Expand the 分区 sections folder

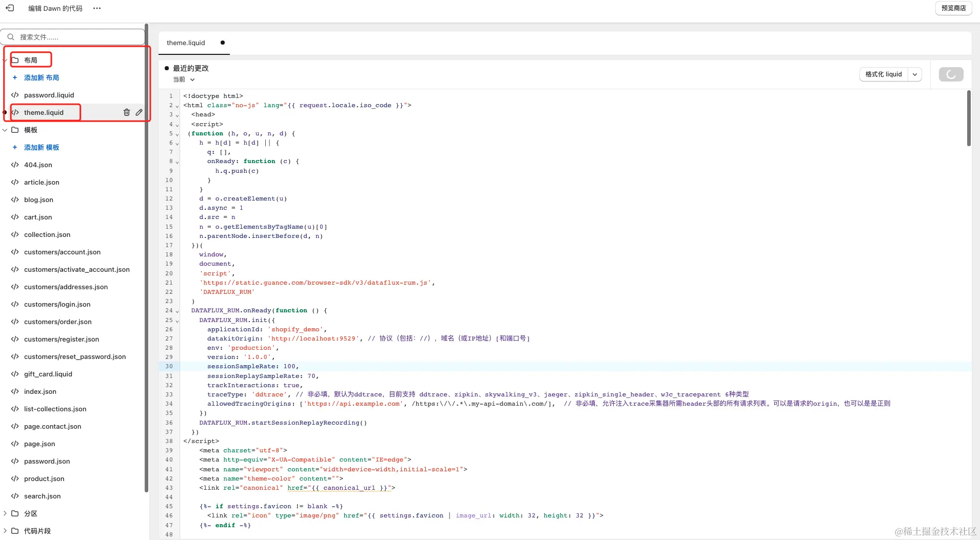[x=5, y=513]
